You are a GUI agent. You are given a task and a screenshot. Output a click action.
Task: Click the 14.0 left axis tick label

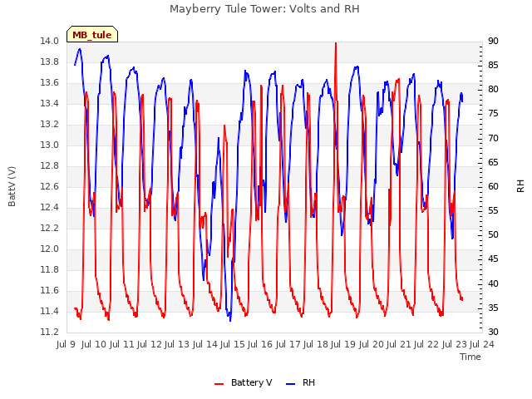pos(49,41)
